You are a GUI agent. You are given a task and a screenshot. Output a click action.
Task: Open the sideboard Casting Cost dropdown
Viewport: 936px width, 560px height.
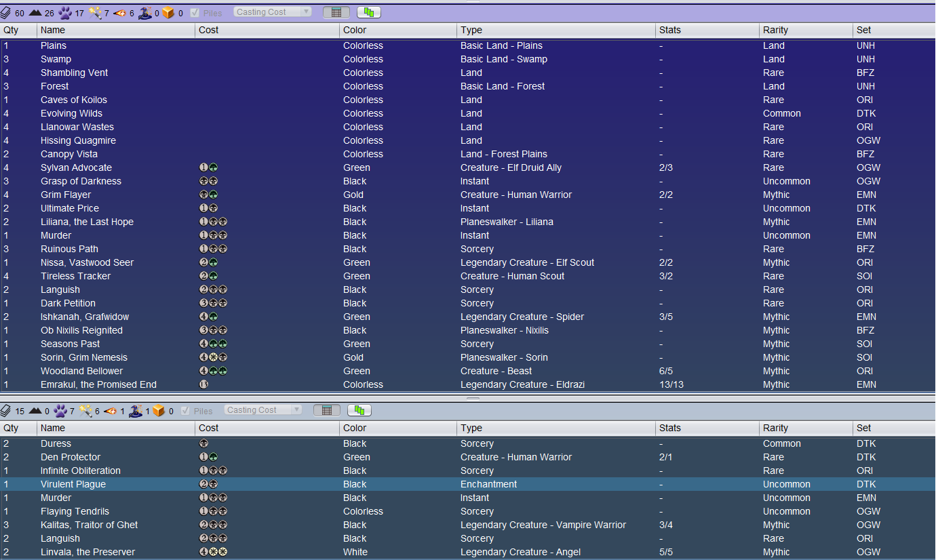(263, 410)
